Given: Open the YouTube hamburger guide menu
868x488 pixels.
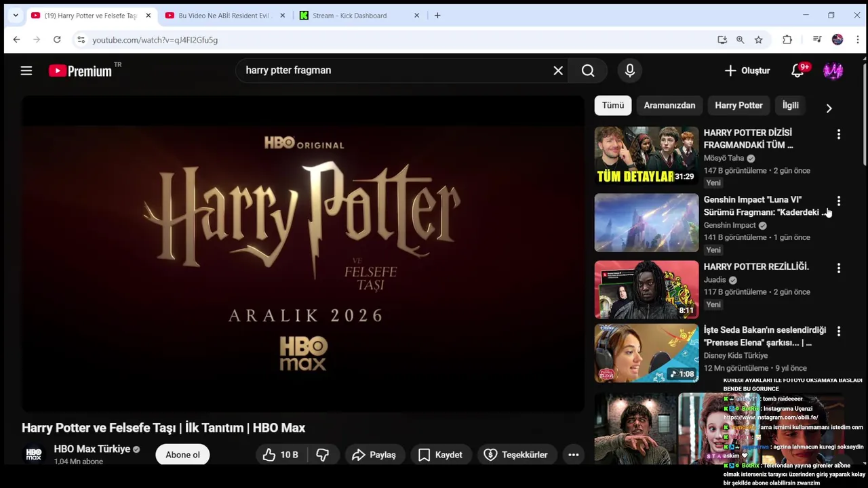Looking at the screenshot, I should click(x=26, y=70).
